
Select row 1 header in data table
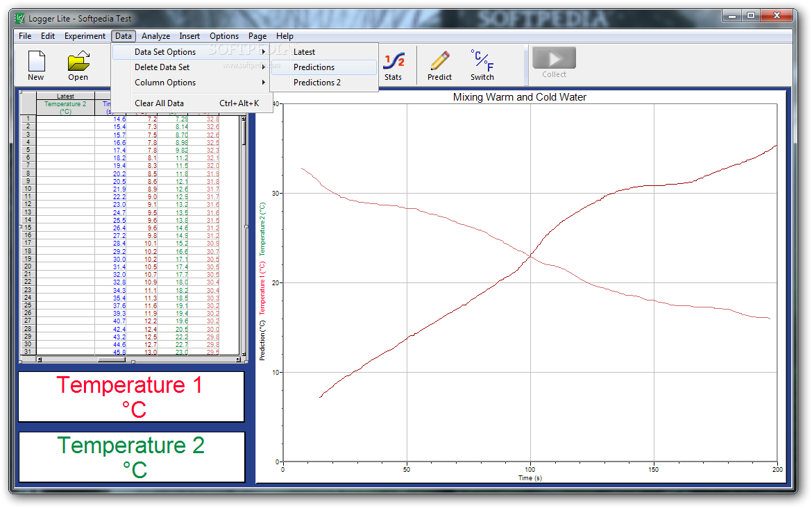28,119
